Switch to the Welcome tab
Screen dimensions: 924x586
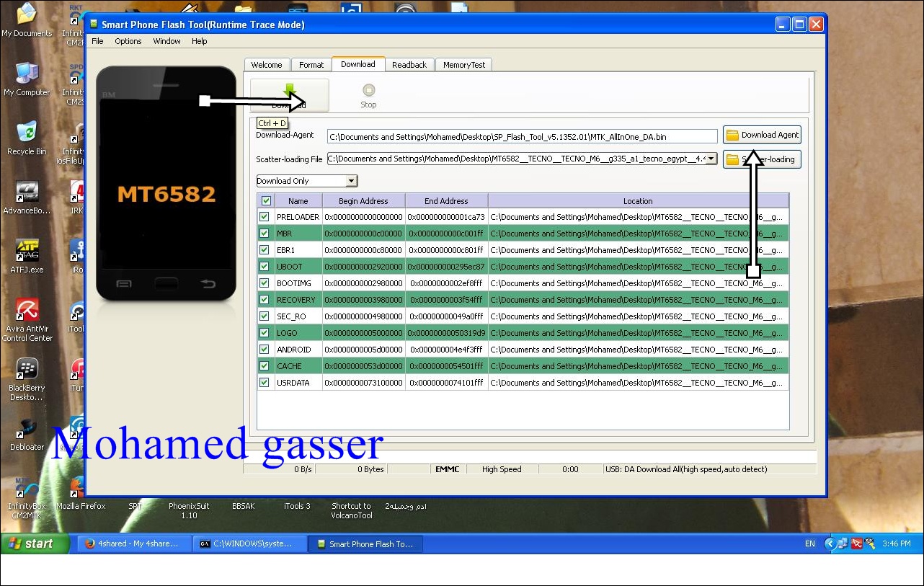[x=267, y=65]
